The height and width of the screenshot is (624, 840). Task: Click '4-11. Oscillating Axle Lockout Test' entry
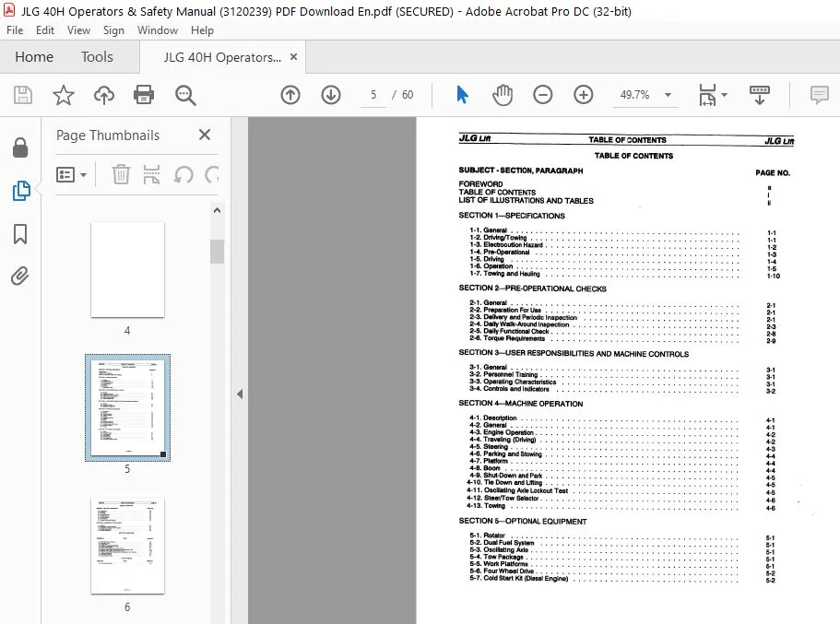coord(517,490)
